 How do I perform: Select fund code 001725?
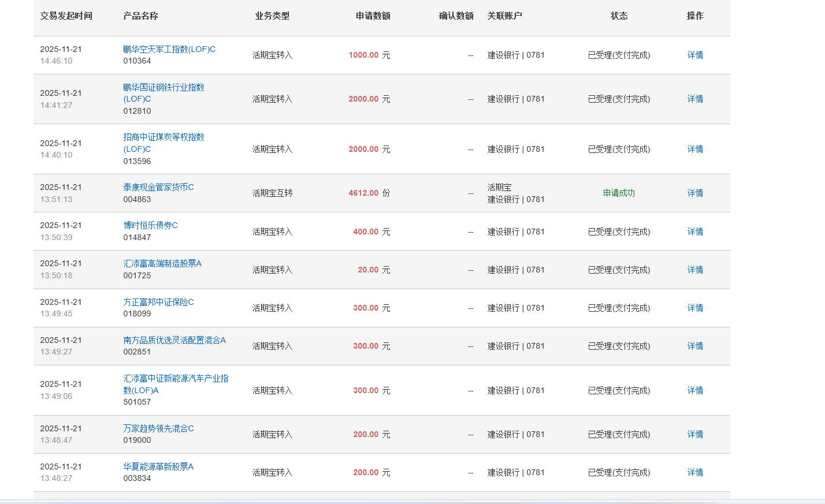pos(137,275)
